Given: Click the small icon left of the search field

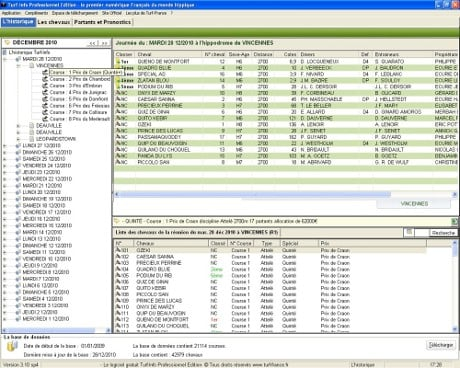Looking at the screenshot, I should tap(409, 232).
